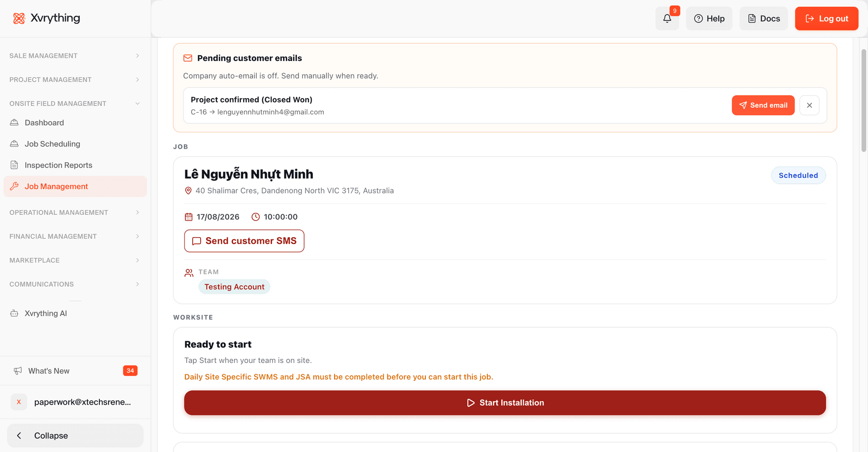Click the Xvrything AI robot icon
This screenshot has height=452, width=868.
pyautogui.click(x=14, y=313)
